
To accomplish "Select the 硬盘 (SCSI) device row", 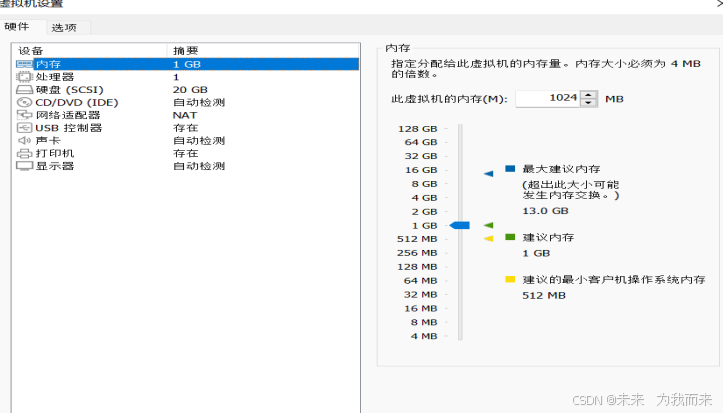I will [187, 89].
